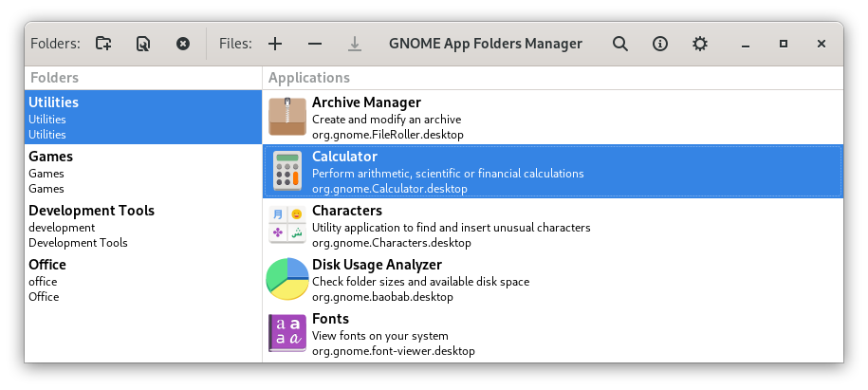The image size is (868, 390).
Task: Click org.gnome.baobab.desktop text
Action: (382, 297)
